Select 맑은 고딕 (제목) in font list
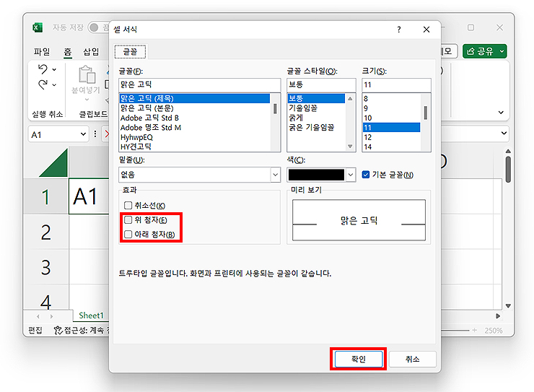Screen dimensions: 534x392 [194, 98]
